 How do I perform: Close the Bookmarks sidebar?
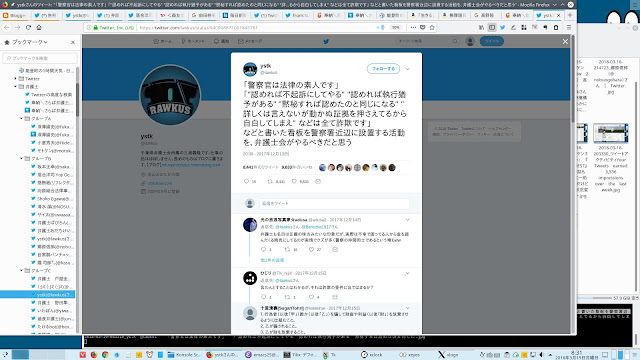[x=73, y=42]
